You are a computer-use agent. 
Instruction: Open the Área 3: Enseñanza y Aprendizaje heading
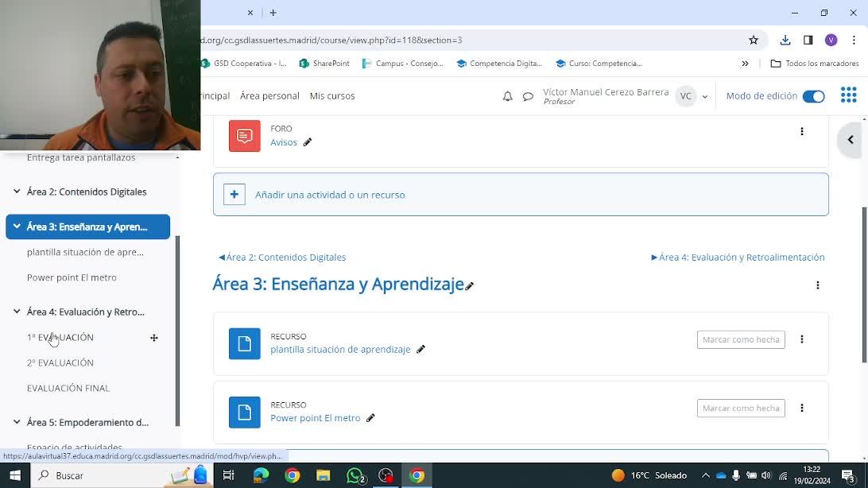point(339,284)
